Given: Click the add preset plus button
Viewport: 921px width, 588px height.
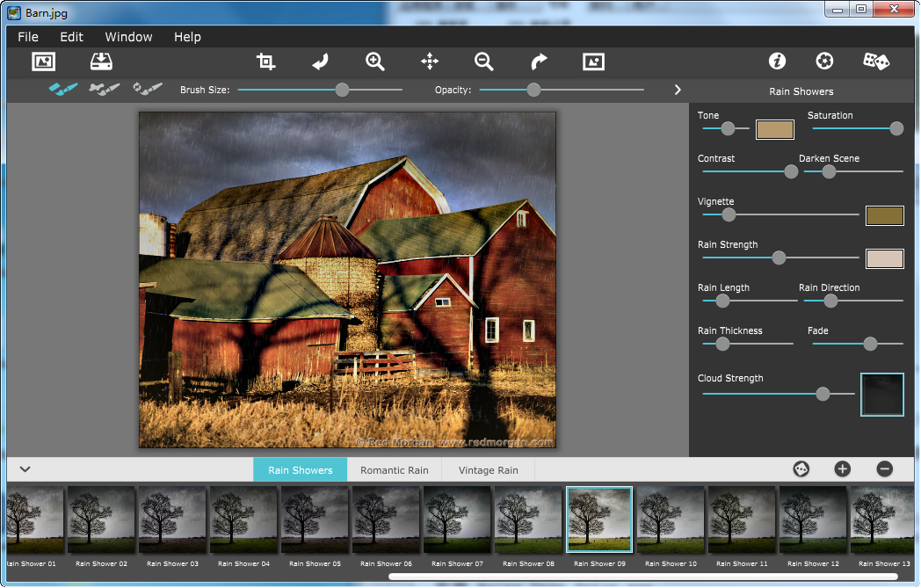Looking at the screenshot, I should [x=842, y=469].
